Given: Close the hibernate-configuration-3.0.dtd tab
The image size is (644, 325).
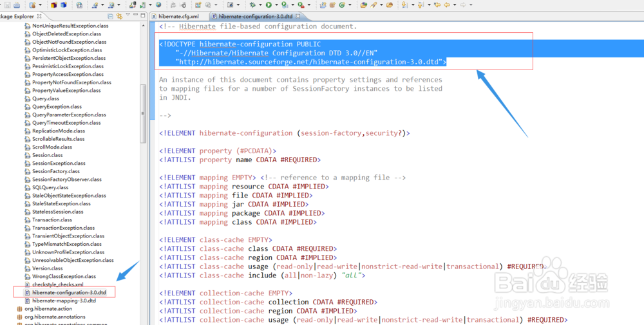Looking at the screenshot, I should point(298,16).
